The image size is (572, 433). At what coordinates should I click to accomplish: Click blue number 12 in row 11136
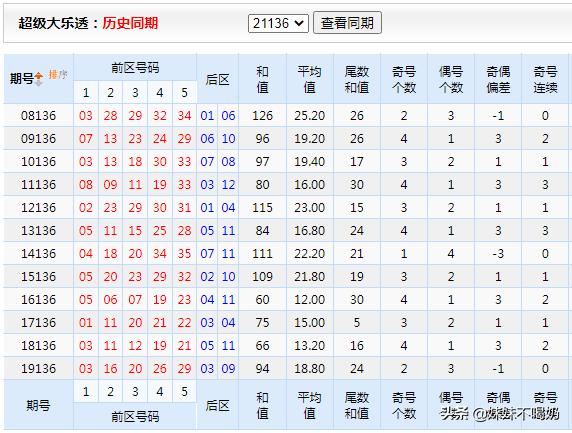pos(228,185)
